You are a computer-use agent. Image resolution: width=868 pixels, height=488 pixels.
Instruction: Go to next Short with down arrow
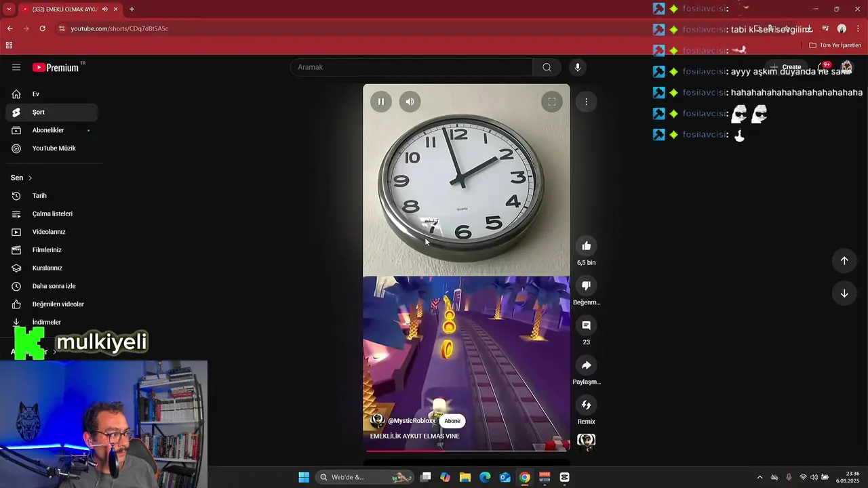pyautogui.click(x=844, y=293)
